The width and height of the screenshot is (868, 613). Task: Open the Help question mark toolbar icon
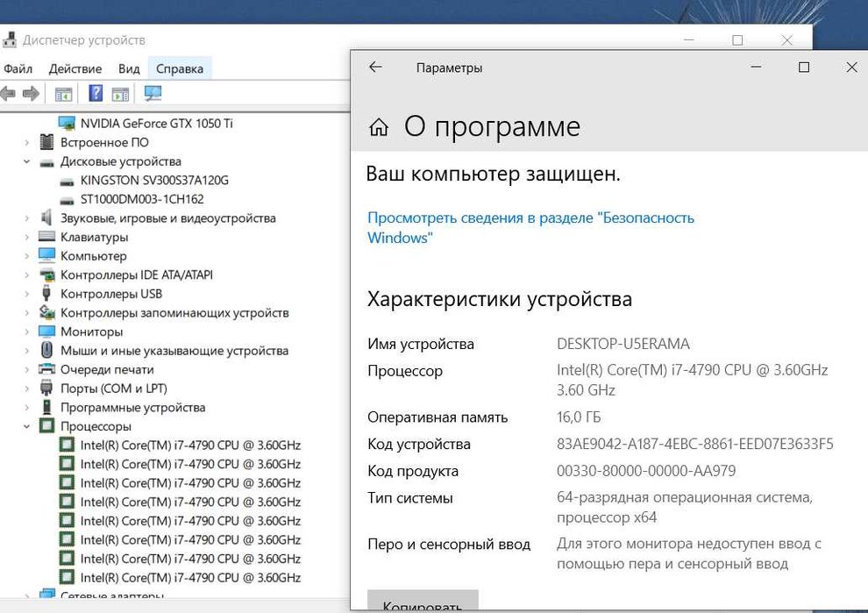pyautogui.click(x=96, y=93)
